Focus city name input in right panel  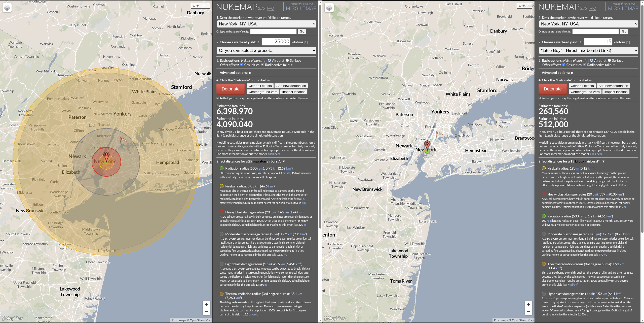point(595,31)
